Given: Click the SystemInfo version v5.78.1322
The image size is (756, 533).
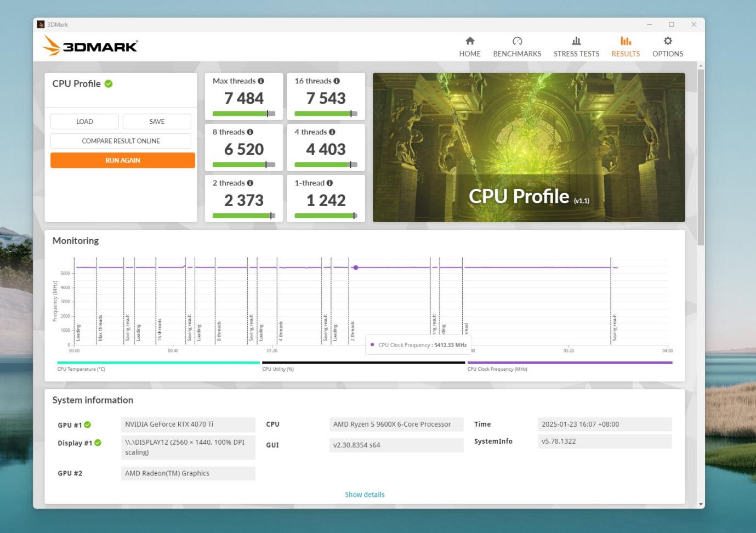Looking at the screenshot, I should [605, 441].
